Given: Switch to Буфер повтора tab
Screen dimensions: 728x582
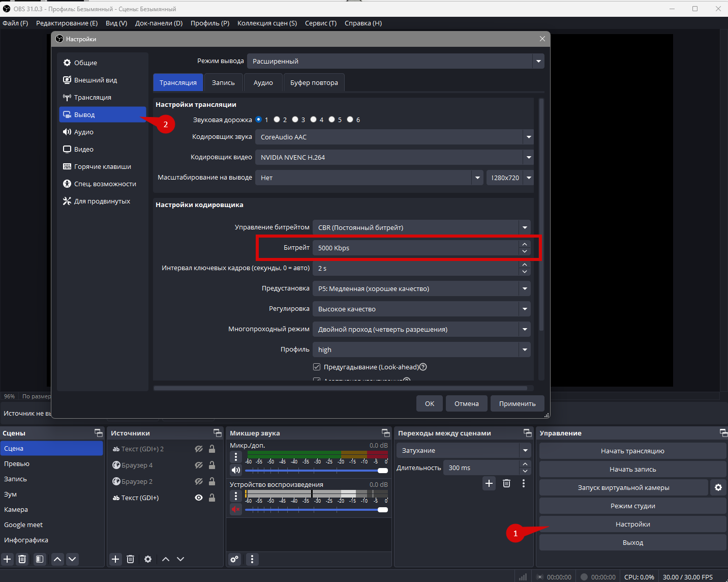Looking at the screenshot, I should click(x=314, y=82).
